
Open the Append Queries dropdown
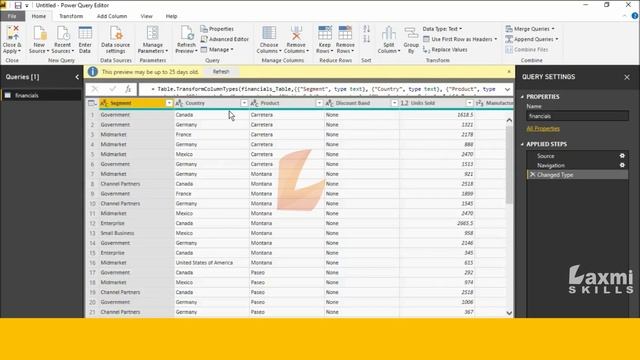pos(531,39)
